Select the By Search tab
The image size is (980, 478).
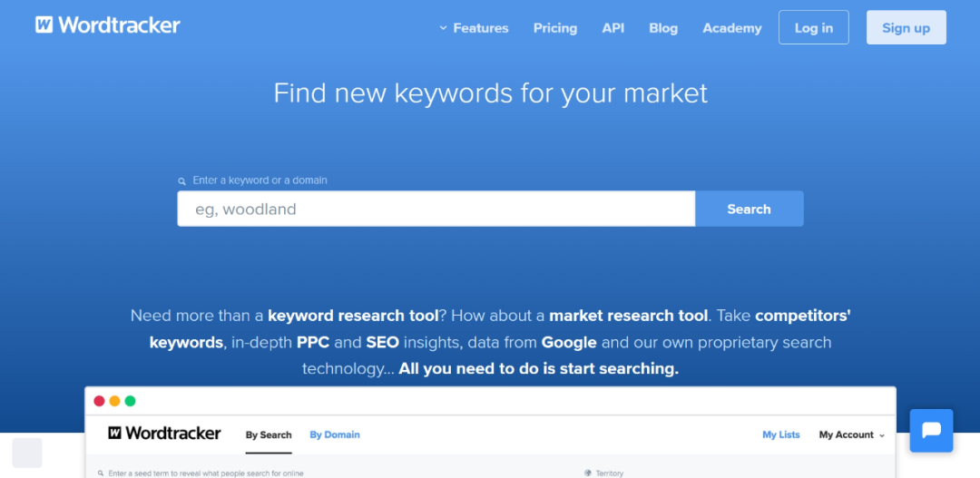269,435
